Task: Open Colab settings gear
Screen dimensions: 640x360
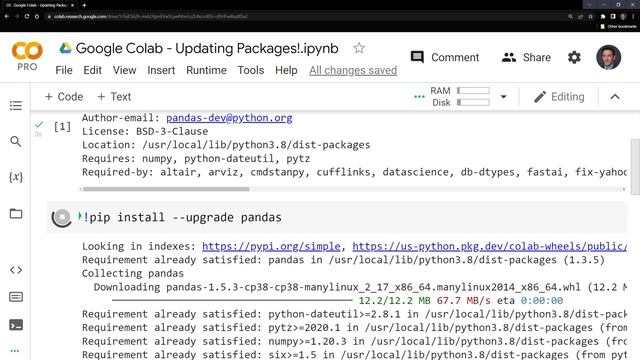Action: pos(574,57)
